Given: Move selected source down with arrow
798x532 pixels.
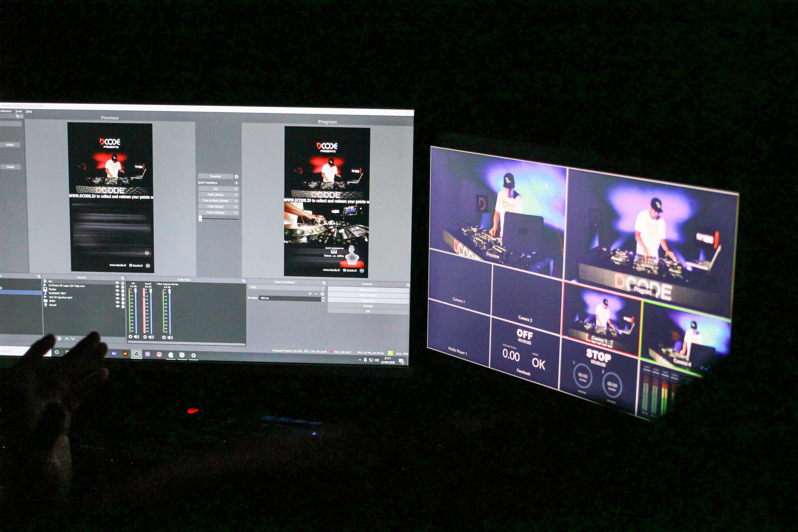Looking at the screenshot, I should 73,338.
